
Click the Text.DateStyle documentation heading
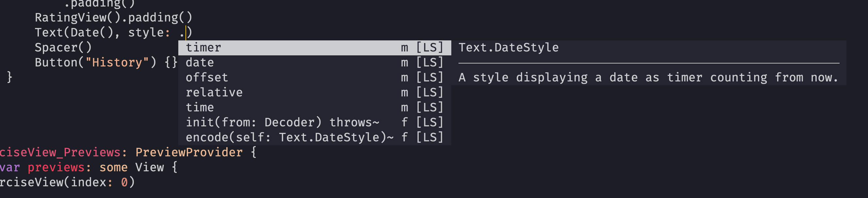(508, 48)
